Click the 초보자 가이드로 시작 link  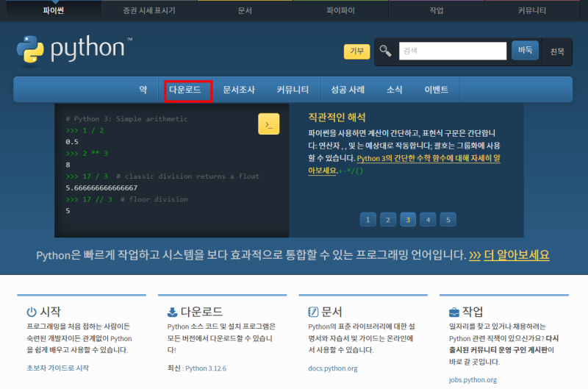pyautogui.click(x=58, y=368)
